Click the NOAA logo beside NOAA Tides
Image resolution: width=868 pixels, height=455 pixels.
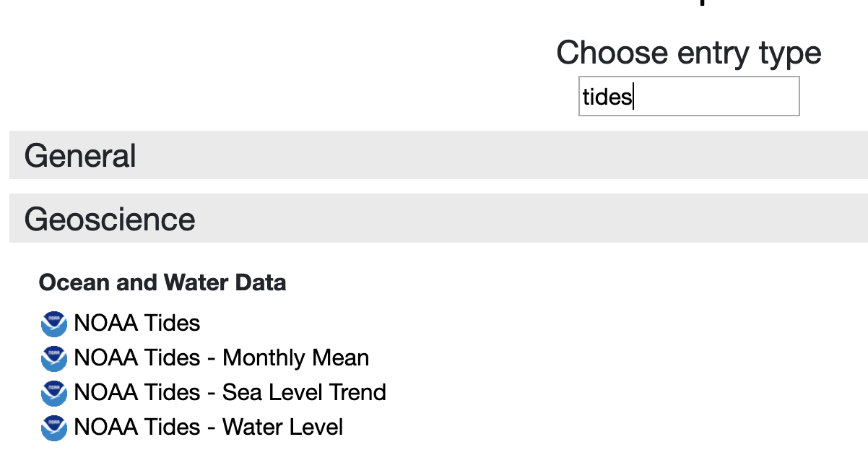coord(54,324)
